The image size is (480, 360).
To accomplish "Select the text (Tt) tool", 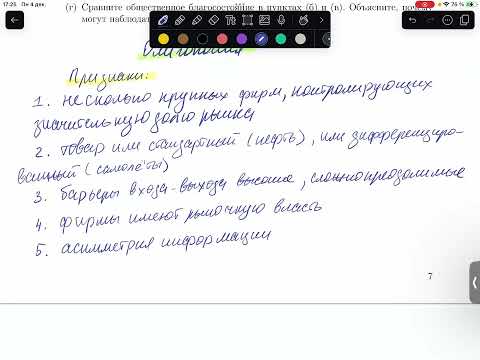I will coord(230,20).
